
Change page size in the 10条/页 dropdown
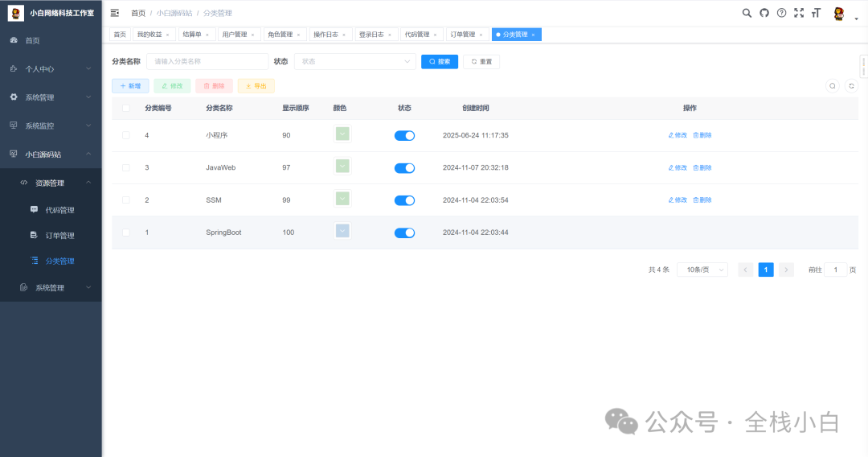[702, 270]
